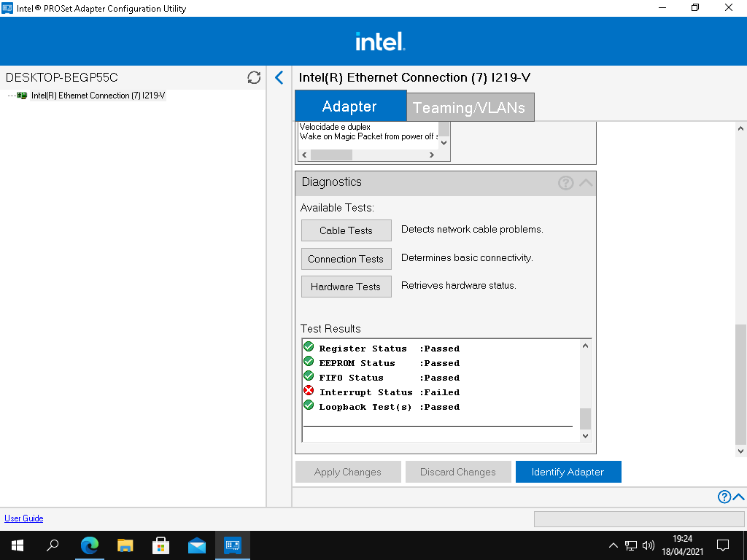Click the FIFO Status passed check icon
747x560 pixels.
tap(309, 376)
